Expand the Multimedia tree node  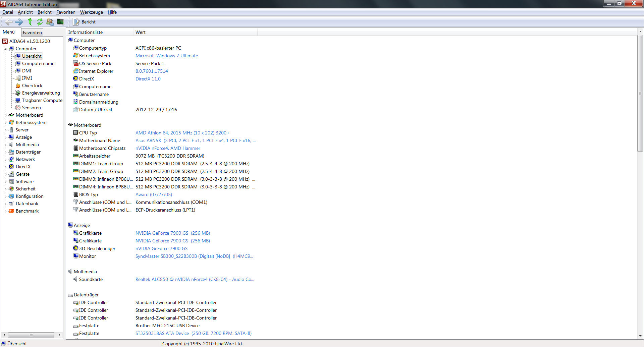point(5,145)
